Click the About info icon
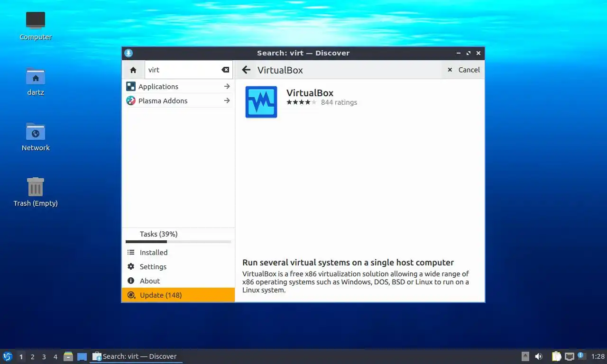The height and width of the screenshot is (364, 607). 131,281
